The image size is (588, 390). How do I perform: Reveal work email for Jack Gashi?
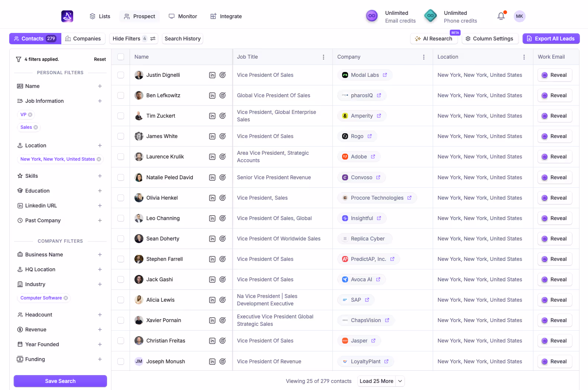[x=555, y=279]
